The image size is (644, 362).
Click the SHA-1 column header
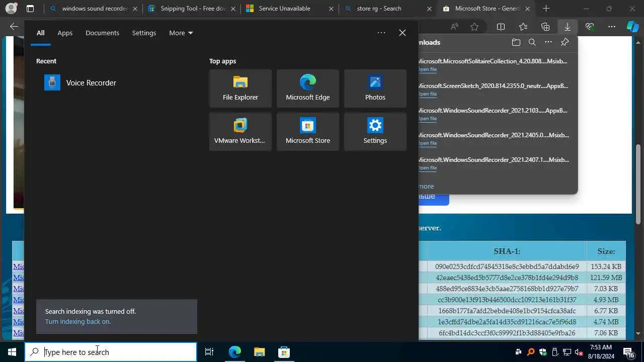(x=507, y=251)
